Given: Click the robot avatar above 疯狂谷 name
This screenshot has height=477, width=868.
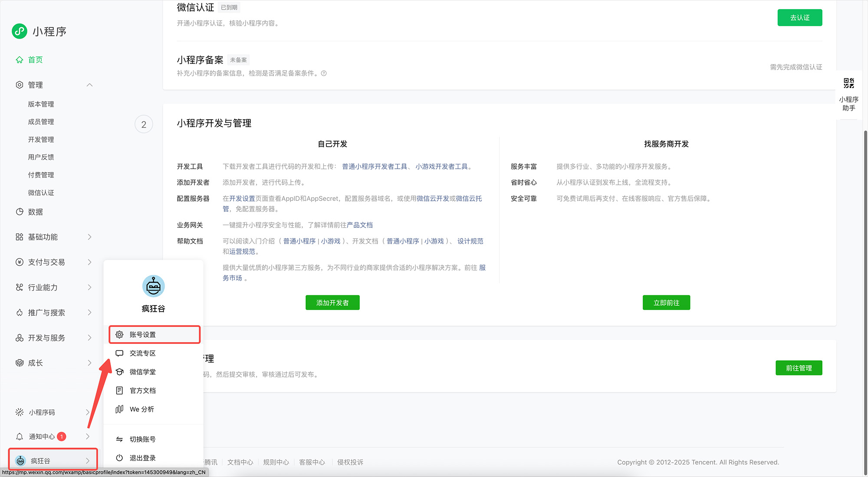Looking at the screenshot, I should pos(153,286).
